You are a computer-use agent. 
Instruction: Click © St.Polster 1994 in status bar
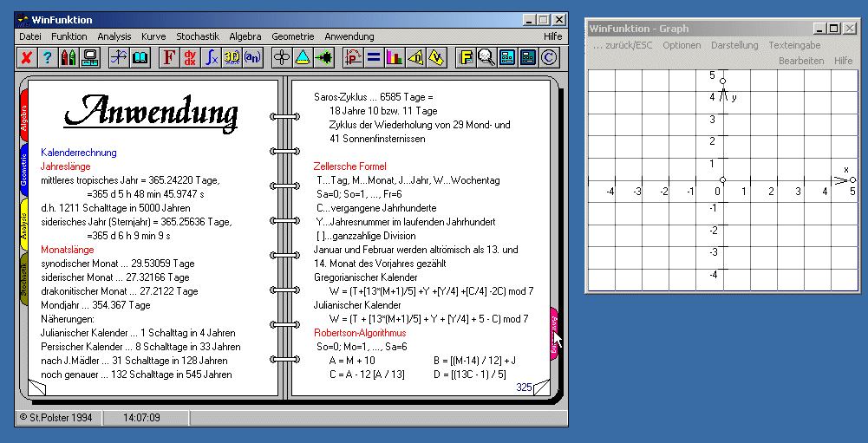coord(55,418)
